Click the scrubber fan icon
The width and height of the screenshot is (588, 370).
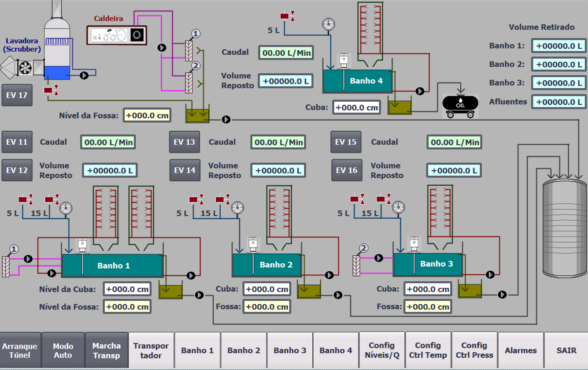25,67
